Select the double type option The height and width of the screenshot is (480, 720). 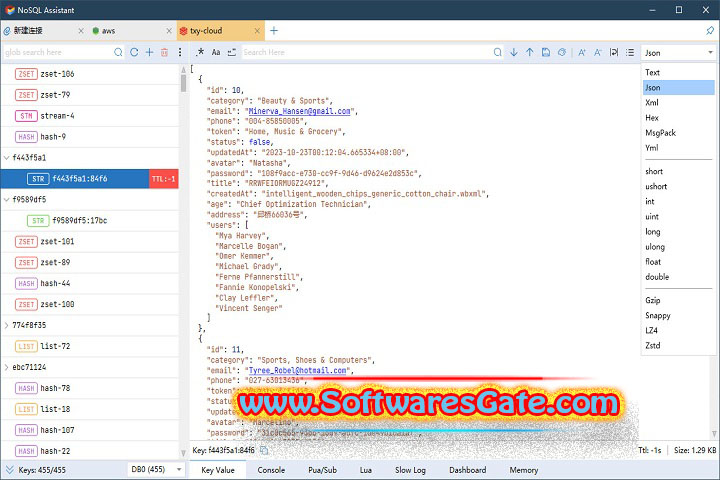tap(678, 277)
